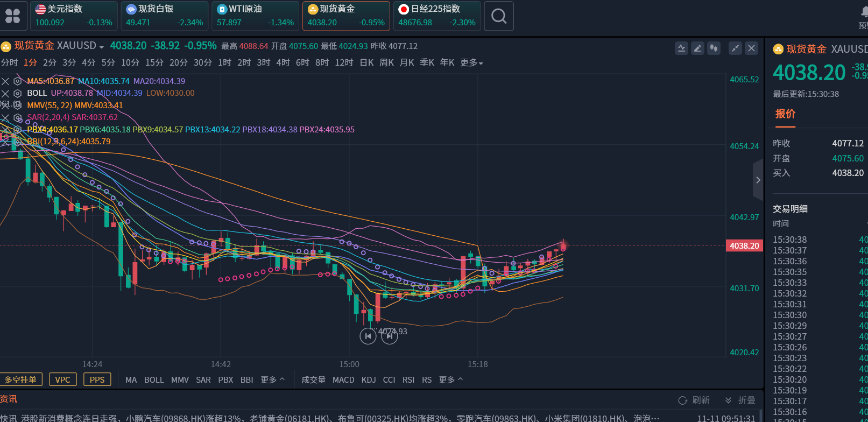Skip to previous candle on chart
The height and width of the screenshot is (422, 868).
[368, 336]
